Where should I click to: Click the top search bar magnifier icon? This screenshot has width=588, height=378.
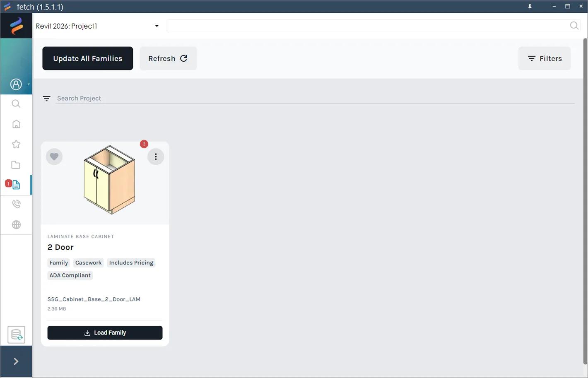574,26
